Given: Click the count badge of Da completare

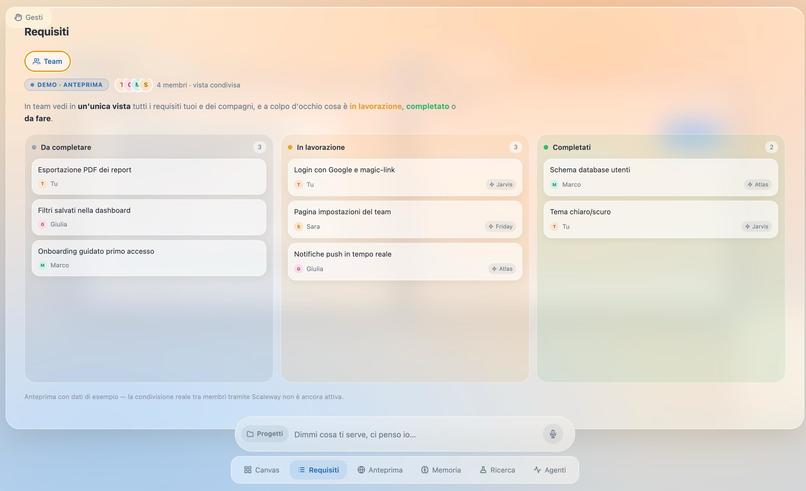Looking at the screenshot, I should click(259, 148).
